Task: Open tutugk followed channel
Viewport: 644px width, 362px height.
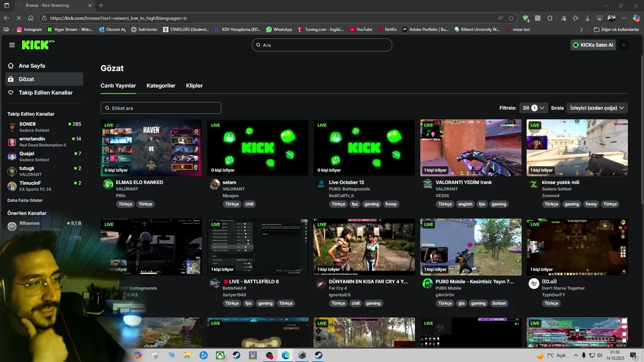Action: click(x=44, y=171)
